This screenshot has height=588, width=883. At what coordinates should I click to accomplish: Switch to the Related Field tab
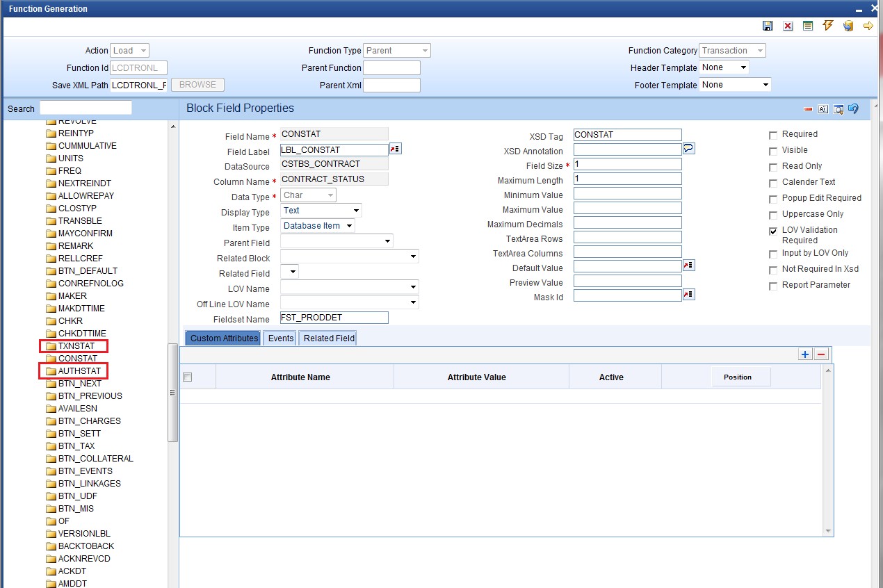click(329, 338)
